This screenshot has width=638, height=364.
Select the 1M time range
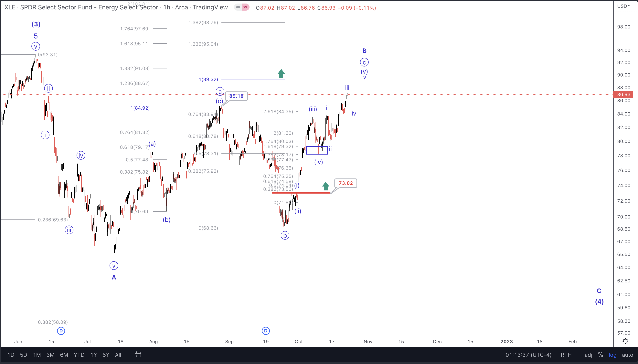point(37,355)
